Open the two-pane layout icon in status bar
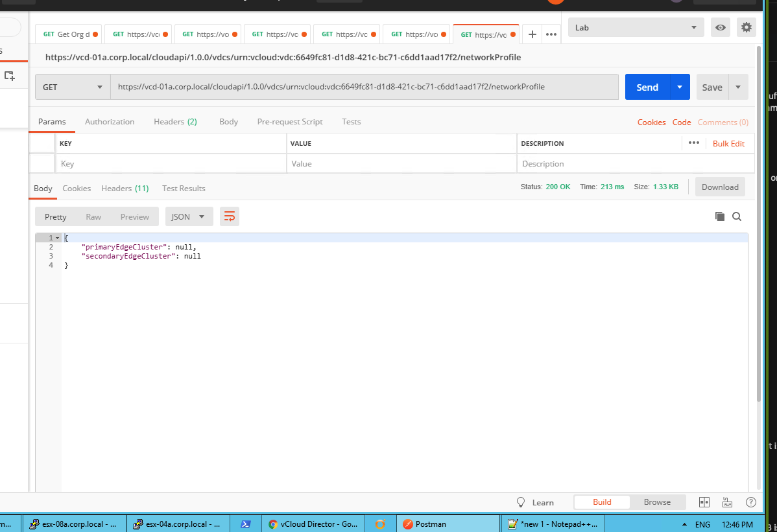This screenshot has width=777, height=532. [x=704, y=502]
